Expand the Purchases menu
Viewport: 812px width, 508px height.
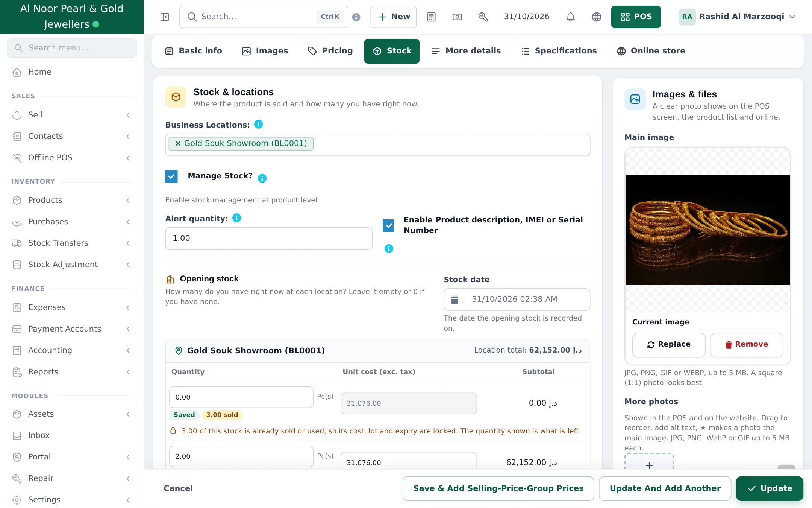71,222
